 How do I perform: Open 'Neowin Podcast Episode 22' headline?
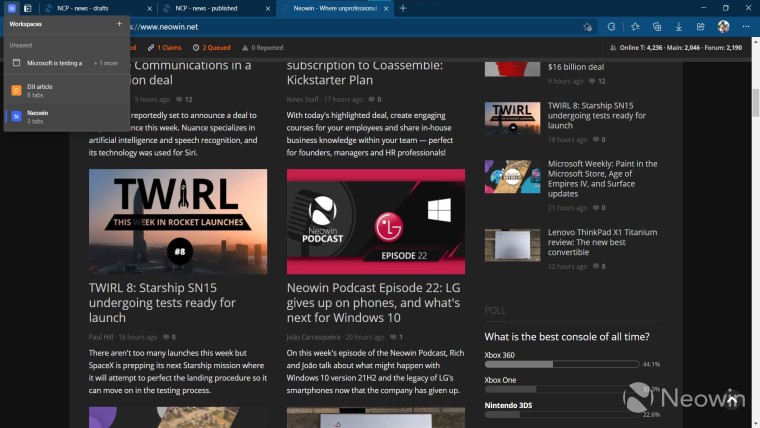coord(373,302)
